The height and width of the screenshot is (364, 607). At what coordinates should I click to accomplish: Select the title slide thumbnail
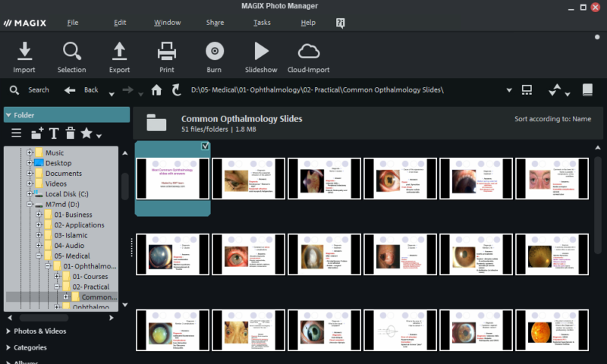point(173,179)
